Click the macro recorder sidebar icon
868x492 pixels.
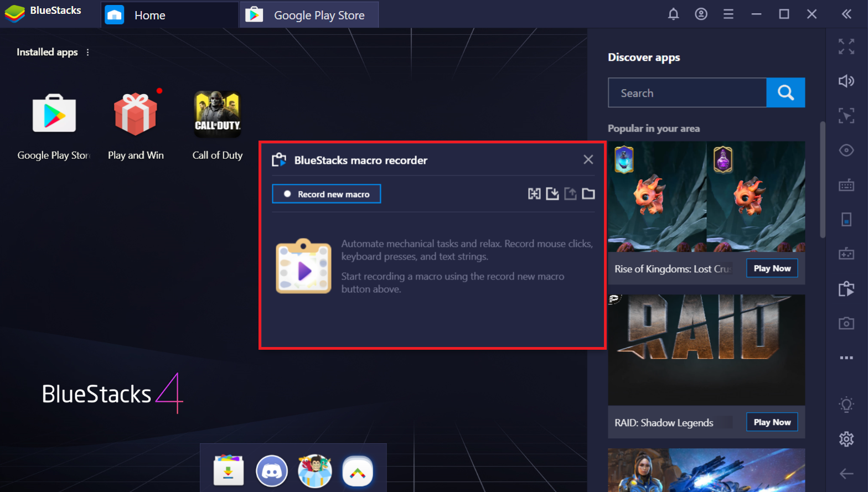point(846,288)
